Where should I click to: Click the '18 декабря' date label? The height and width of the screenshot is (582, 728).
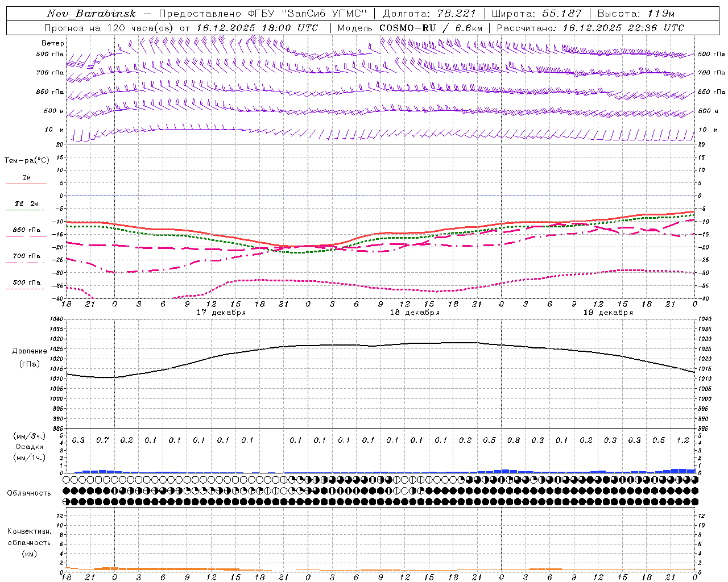[415, 313]
